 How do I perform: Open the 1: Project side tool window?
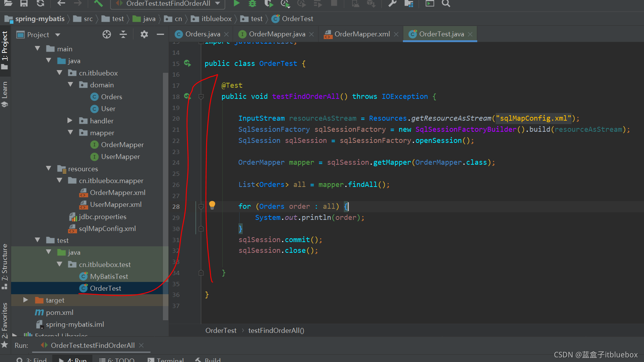click(x=5, y=50)
